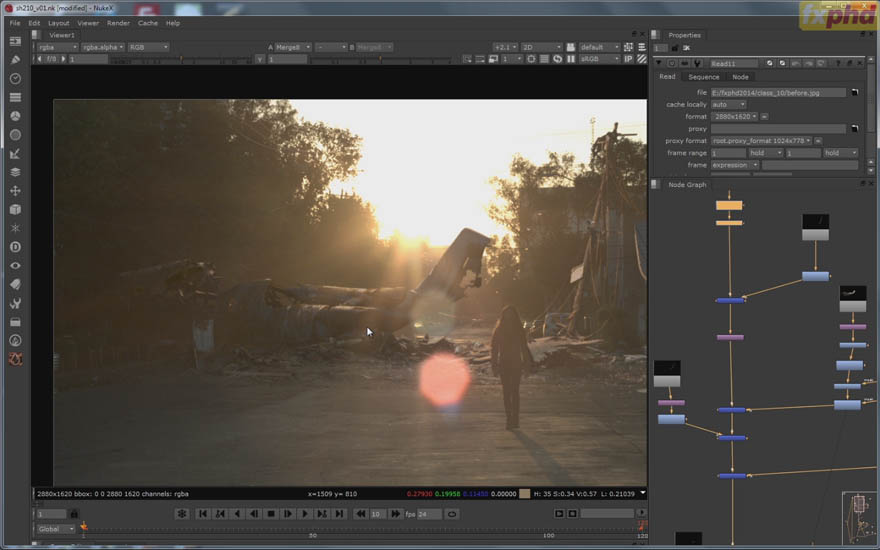The width and height of the screenshot is (880, 550).
Task: Open the cache locally auto dropdown
Action: 728,104
